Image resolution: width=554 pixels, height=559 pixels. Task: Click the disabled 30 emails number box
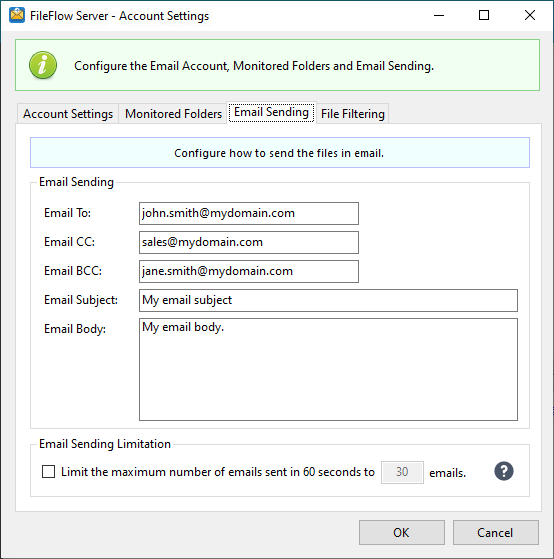(402, 472)
